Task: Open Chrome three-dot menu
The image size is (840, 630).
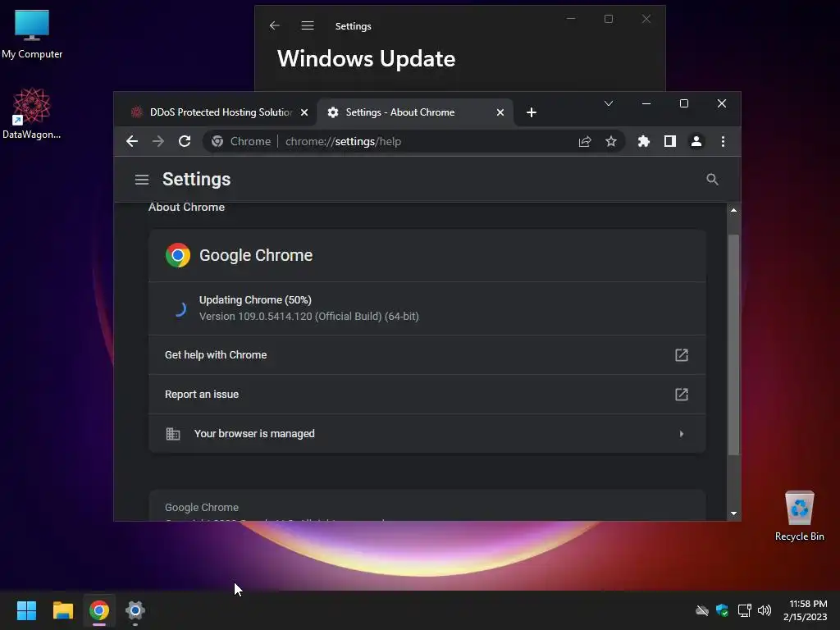Action: point(723,141)
